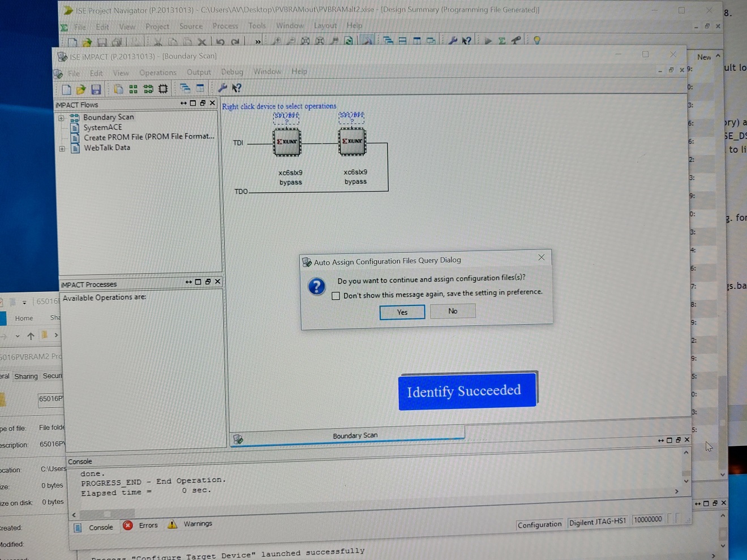747x560 pixels.
Task: Click Yes to assign configuration files
Action: tap(402, 312)
